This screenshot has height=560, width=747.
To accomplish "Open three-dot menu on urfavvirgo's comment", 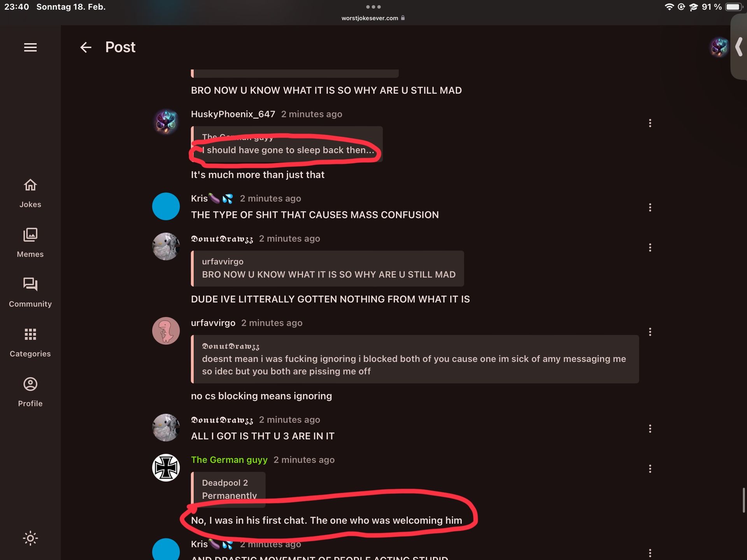I will (650, 332).
